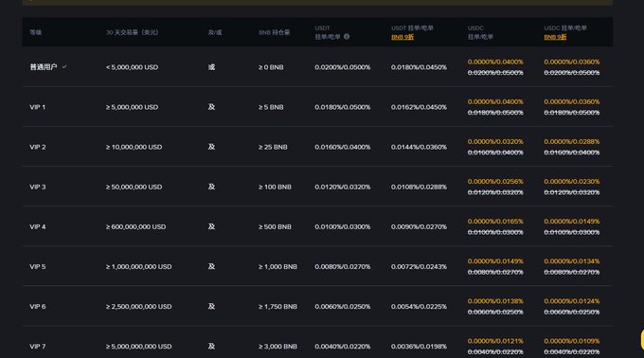The width and height of the screenshot is (644, 358).
Task: Click the yellow 0.0000%/0.0256% USDC fee for VIP 3
Action: tap(495, 182)
